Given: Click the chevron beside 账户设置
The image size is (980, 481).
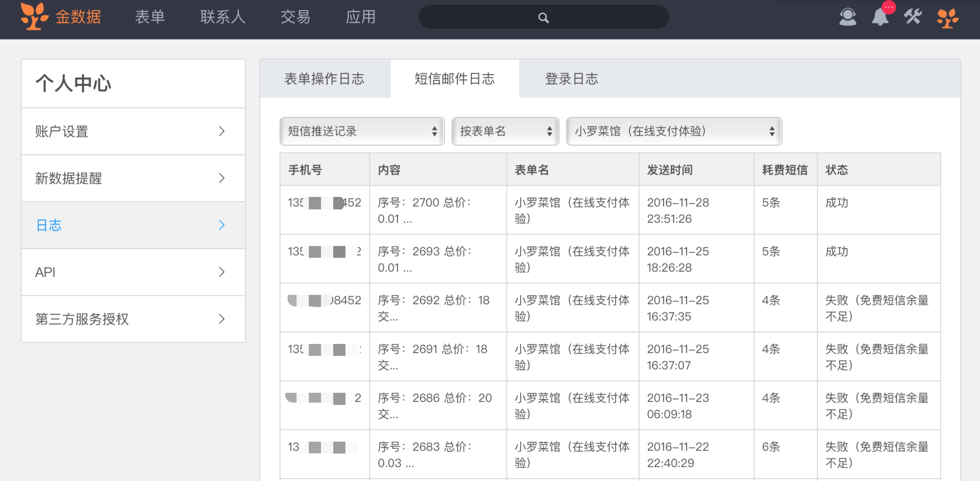Looking at the screenshot, I should tap(222, 131).
